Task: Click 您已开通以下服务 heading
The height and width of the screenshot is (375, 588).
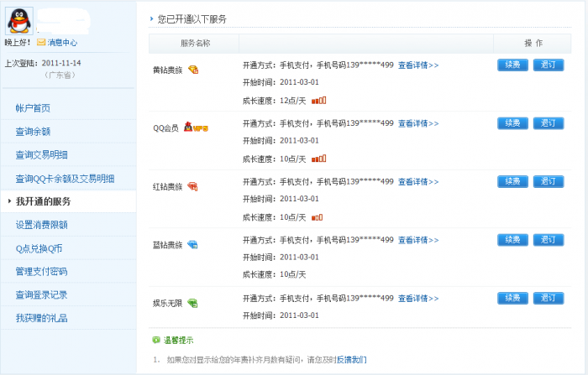Action: [x=192, y=19]
